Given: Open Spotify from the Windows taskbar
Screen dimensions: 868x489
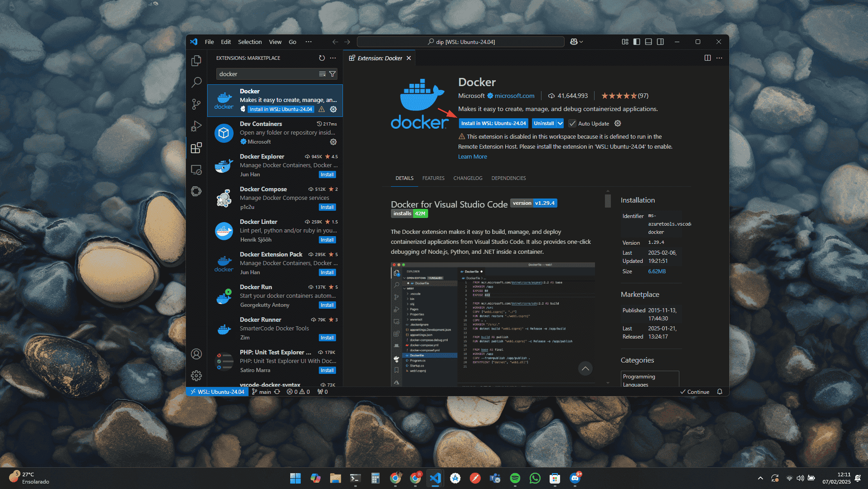Looking at the screenshot, I should [x=515, y=478].
